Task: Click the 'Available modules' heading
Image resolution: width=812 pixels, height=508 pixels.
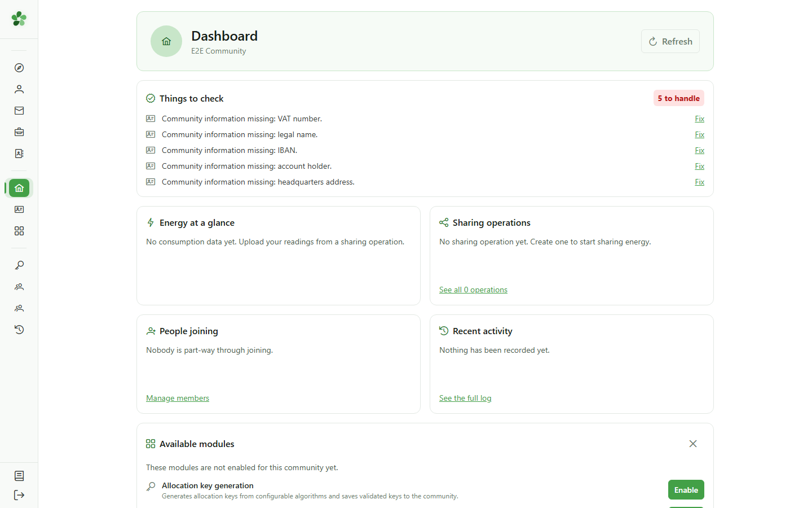Action: pos(197,444)
